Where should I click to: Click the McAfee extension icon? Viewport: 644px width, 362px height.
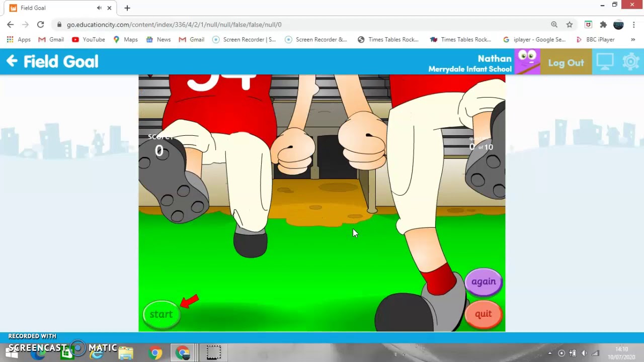tap(588, 24)
